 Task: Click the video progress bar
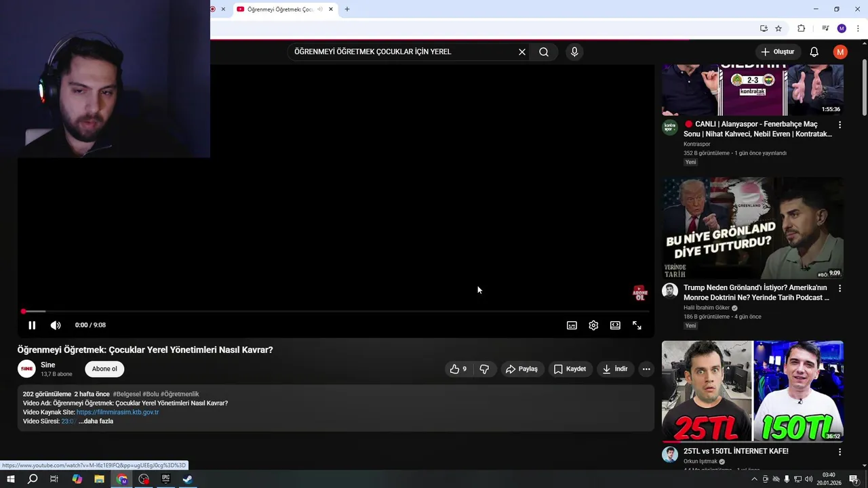click(336, 312)
